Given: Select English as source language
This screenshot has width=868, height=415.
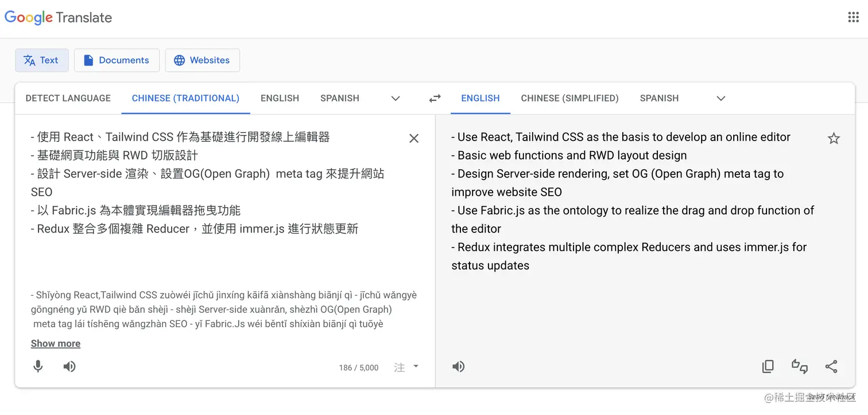Looking at the screenshot, I should pos(280,98).
